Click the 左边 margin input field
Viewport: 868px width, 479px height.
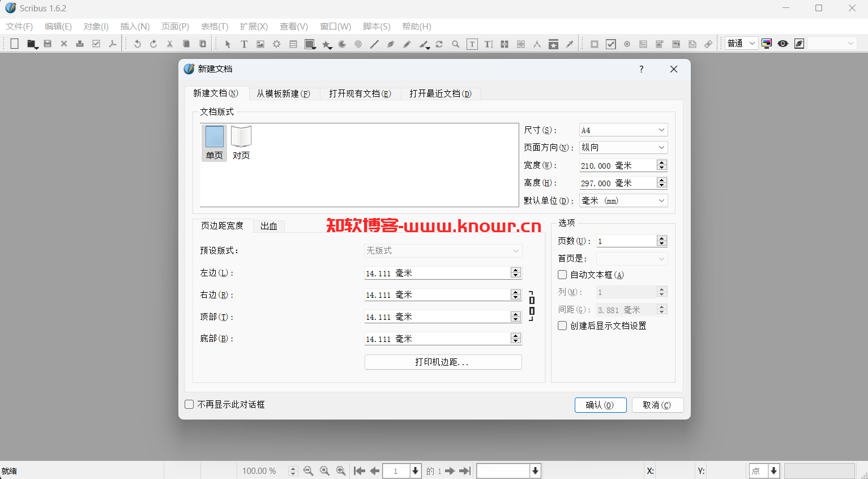(x=438, y=273)
